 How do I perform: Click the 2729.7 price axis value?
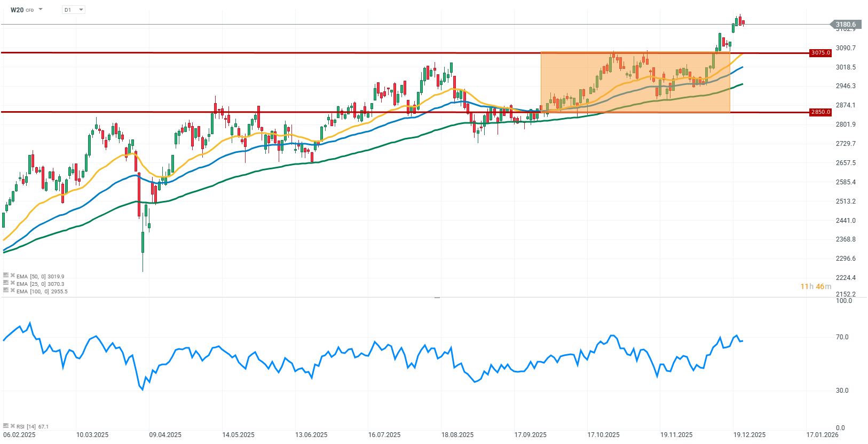(x=846, y=144)
